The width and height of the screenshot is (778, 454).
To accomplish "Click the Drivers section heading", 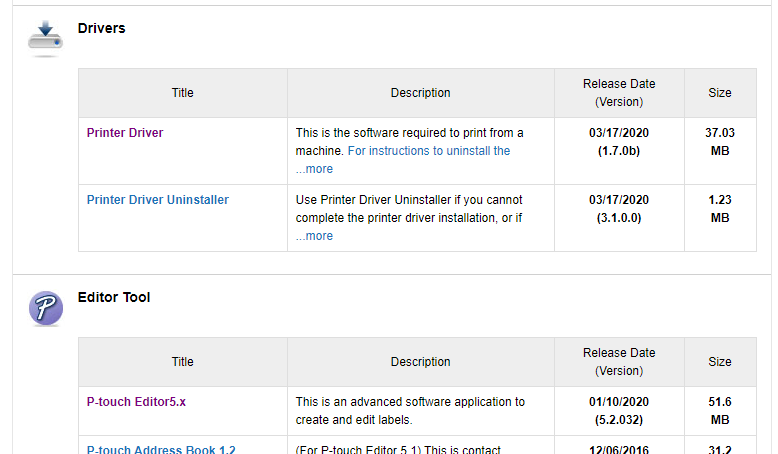I will tap(101, 29).
